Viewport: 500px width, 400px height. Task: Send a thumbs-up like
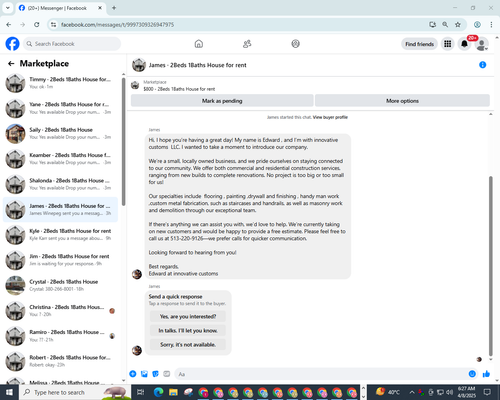[x=486, y=374]
